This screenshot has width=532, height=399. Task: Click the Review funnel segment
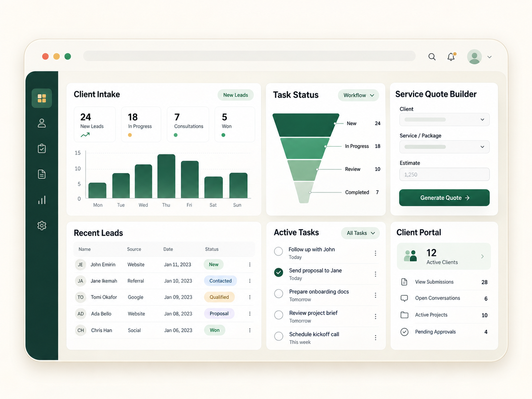click(304, 170)
